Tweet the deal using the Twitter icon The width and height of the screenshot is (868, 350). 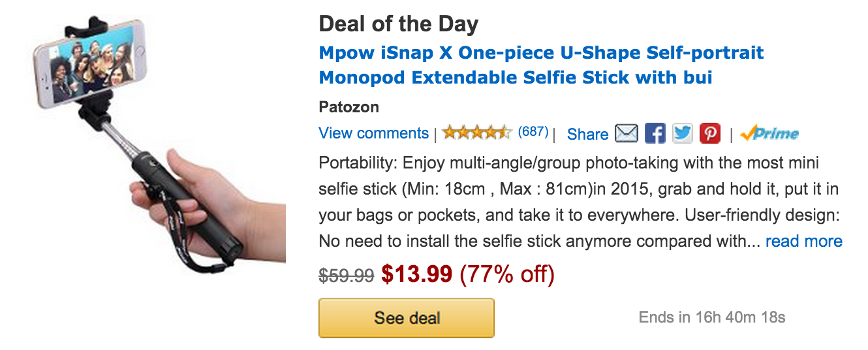coord(682,134)
